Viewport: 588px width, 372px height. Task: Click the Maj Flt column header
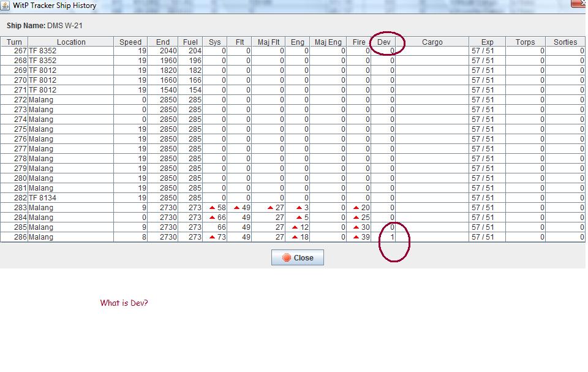[x=268, y=42]
